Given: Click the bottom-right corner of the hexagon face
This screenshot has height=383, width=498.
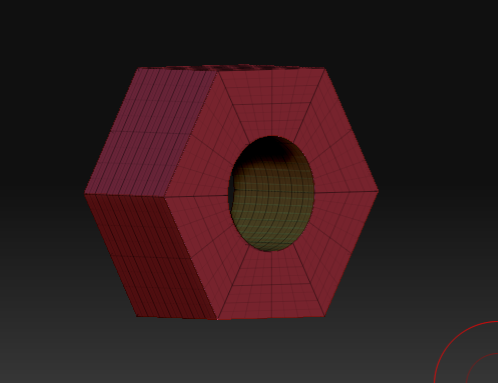Looking at the screenshot, I should pos(324,316).
